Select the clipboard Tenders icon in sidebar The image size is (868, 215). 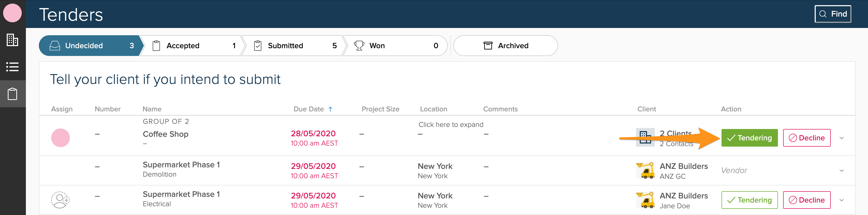click(x=12, y=94)
